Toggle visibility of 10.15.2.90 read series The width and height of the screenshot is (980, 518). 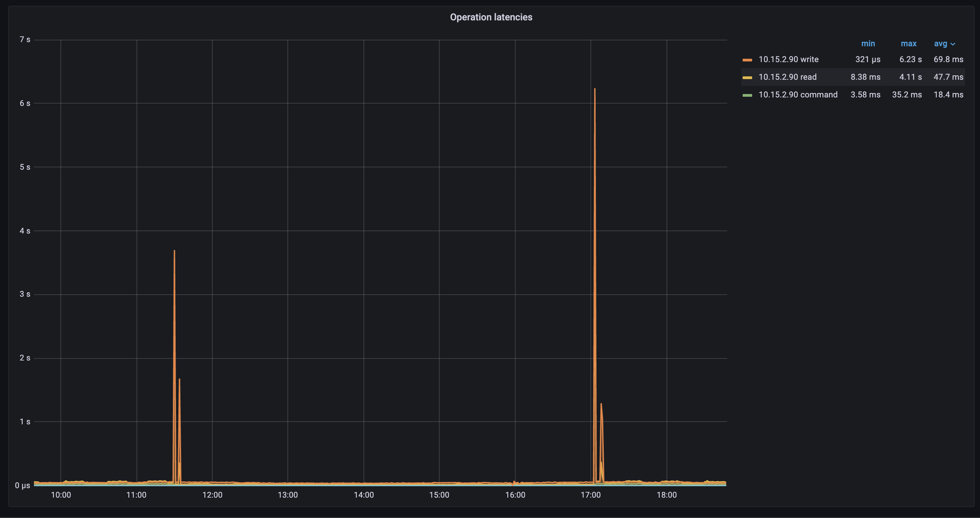tap(787, 77)
